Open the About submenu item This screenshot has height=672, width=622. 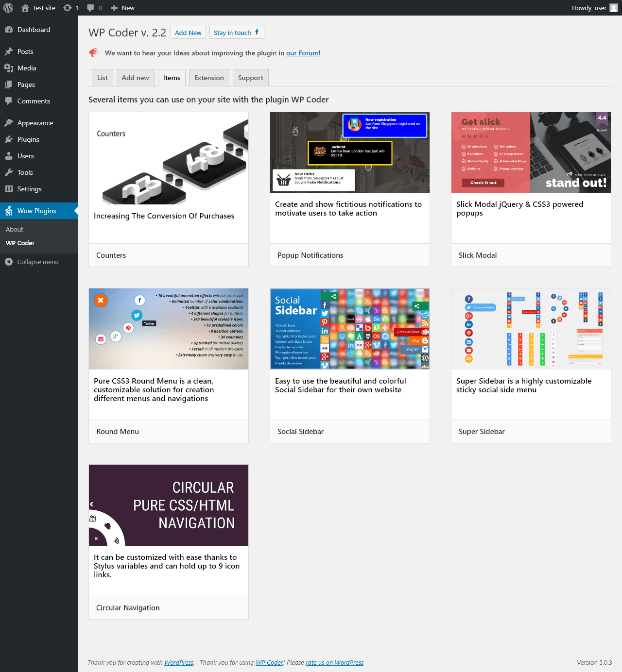click(x=39, y=229)
